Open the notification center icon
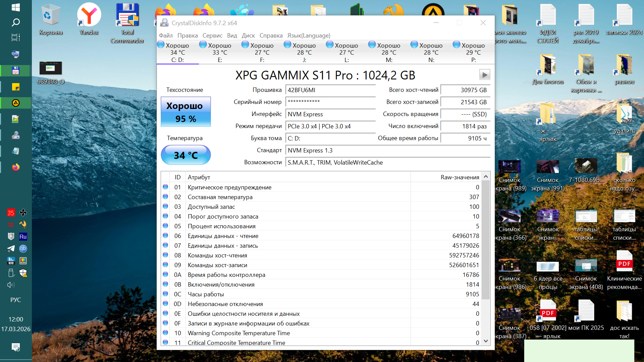644x362 pixels. pos(16,347)
